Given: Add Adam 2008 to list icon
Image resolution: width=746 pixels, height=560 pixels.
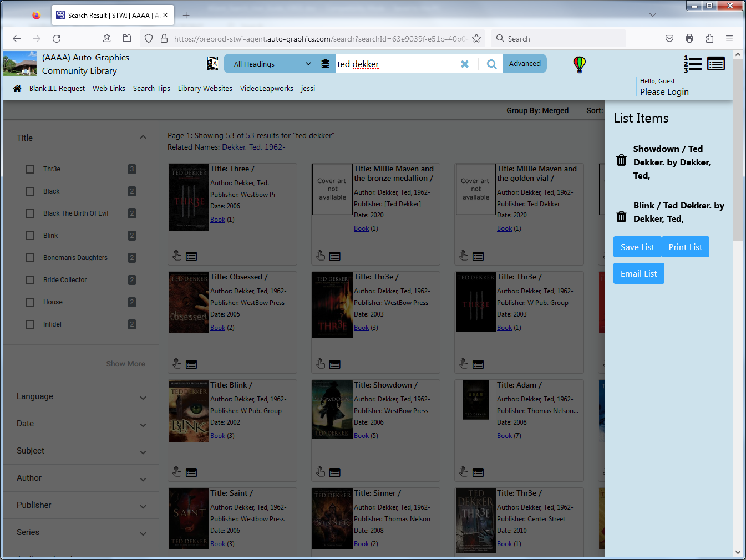Looking at the screenshot, I should pos(478,472).
